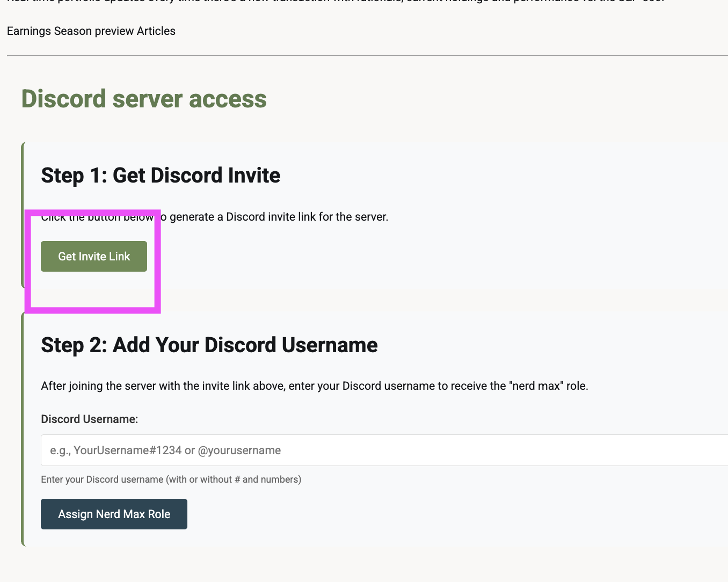
Task: Select the 'Discord Username:' field label
Action: 90,419
